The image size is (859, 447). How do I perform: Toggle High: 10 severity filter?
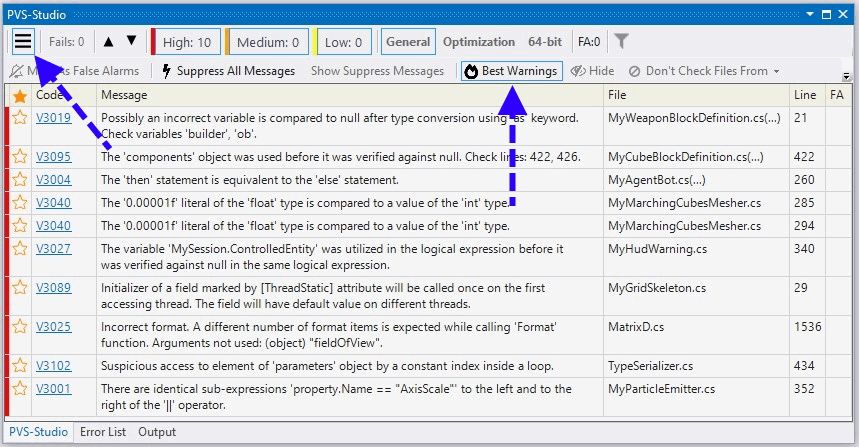(186, 42)
